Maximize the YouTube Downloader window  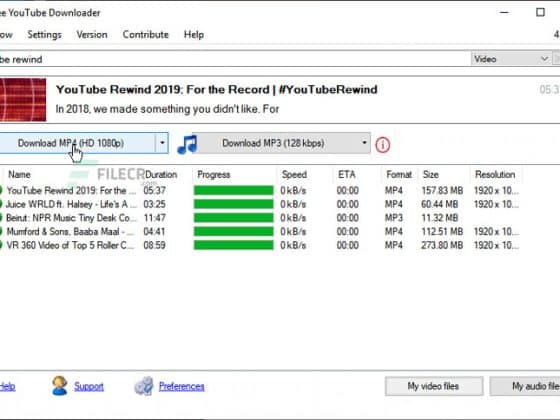point(540,12)
